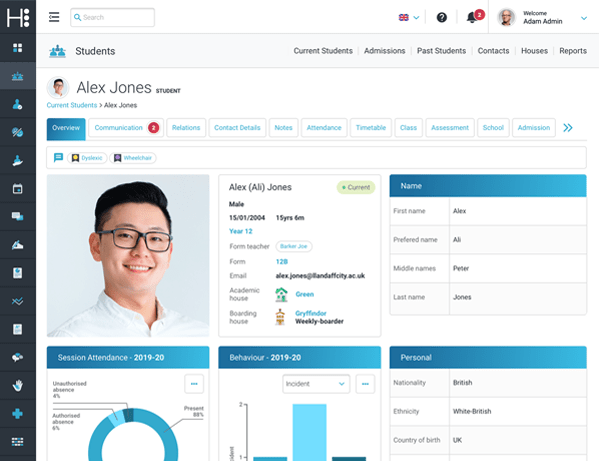Open the language flag dropdown
Image resolution: width=599 pixels, height=461 pixels.
click(409, 17)
